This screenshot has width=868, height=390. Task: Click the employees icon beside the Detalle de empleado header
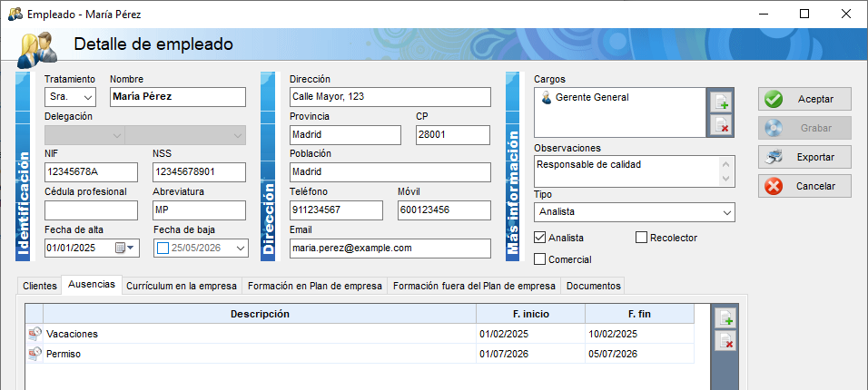pyautogui.click(x=36, y=49)
